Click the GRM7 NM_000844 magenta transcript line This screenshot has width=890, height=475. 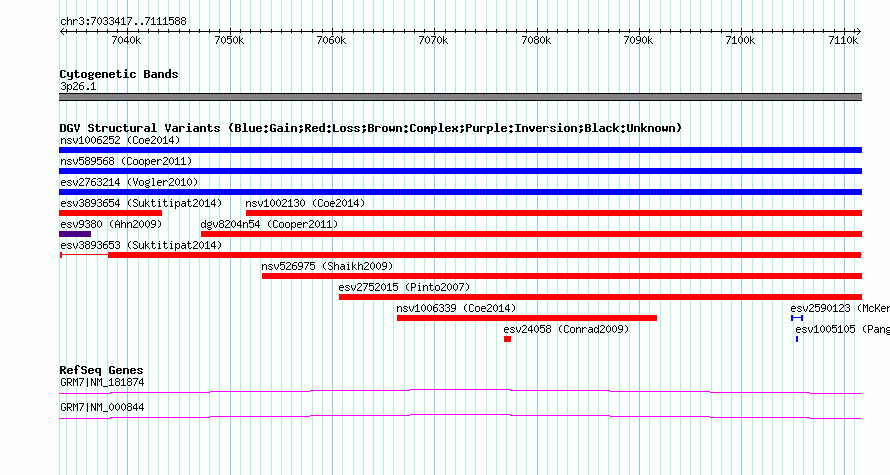pos(460,417)
